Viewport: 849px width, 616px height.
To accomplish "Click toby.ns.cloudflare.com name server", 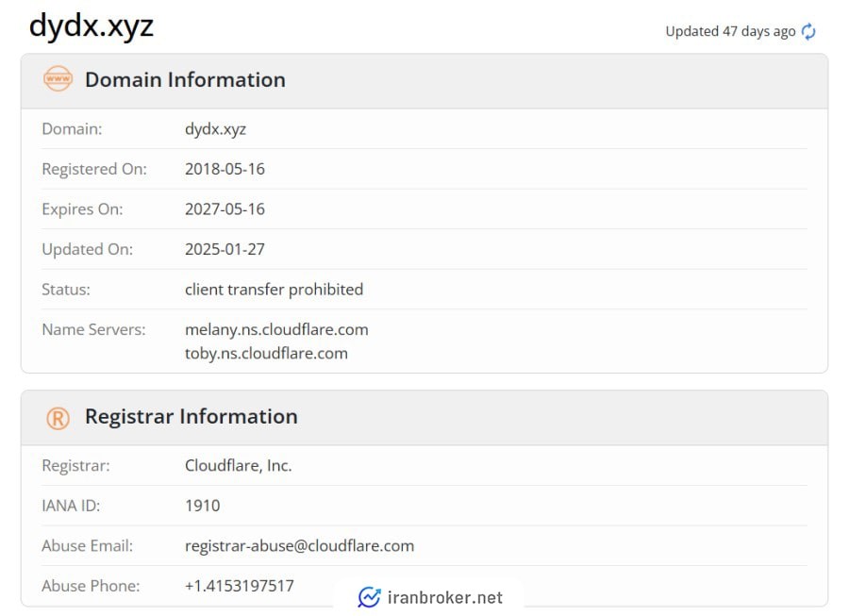I will pyautogui.click(x=266, y=354).
